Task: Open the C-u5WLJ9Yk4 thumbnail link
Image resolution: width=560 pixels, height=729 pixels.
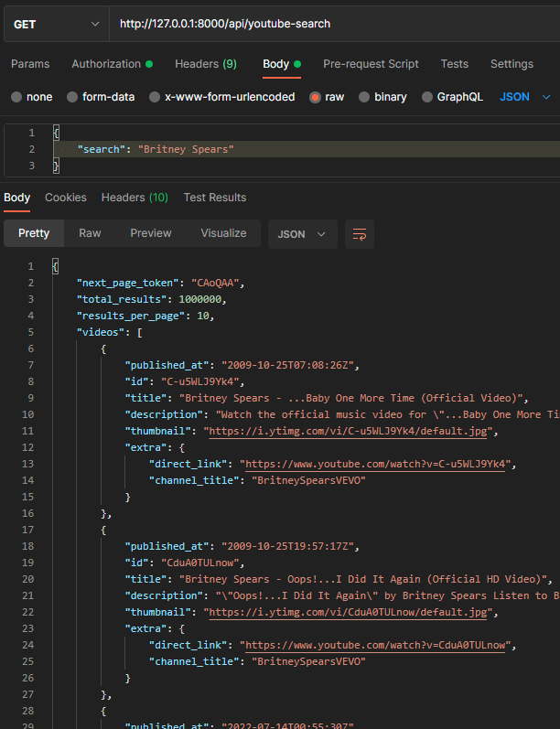Action: (x=348, y=432)
